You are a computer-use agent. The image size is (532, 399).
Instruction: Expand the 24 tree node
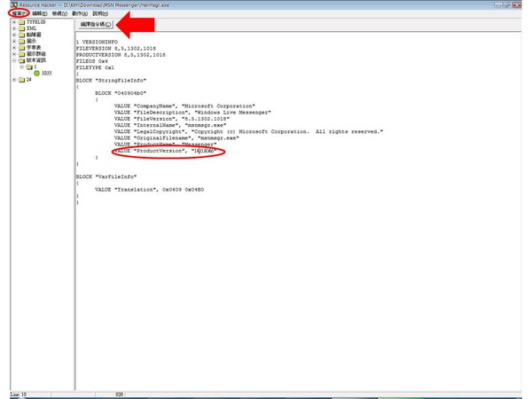tap(14, 80)
